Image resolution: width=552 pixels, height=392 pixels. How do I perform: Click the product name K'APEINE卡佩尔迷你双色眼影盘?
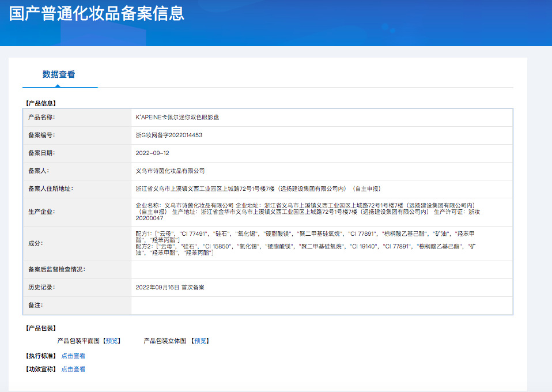tap(177, 117)
